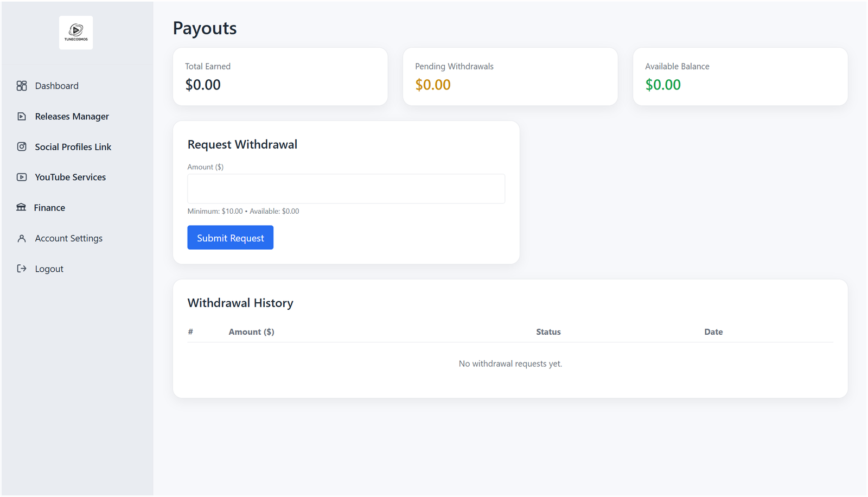Click the Submit Request button

[230, 237]
